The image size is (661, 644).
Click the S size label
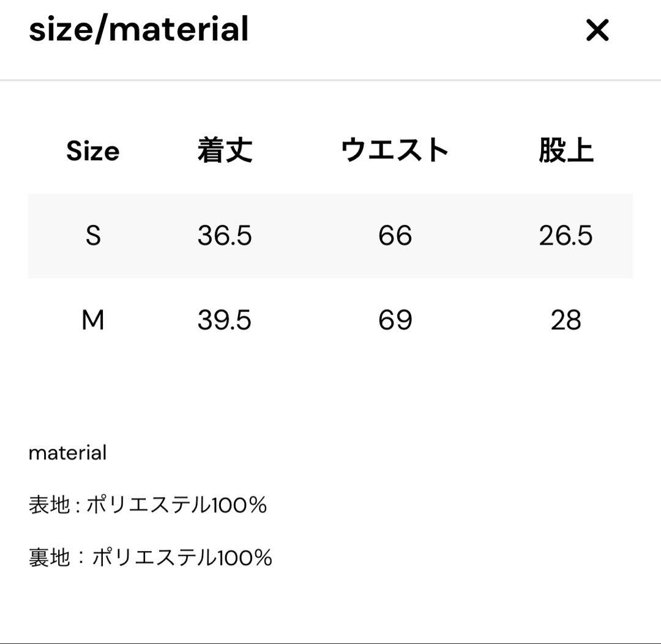92,237
